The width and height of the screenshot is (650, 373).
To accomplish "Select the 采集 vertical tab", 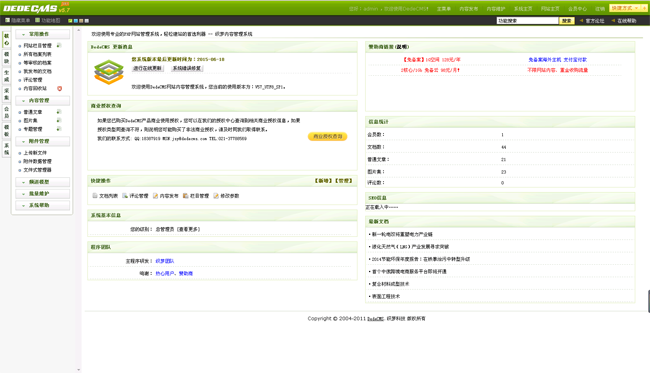I will [x=6, y=94].
